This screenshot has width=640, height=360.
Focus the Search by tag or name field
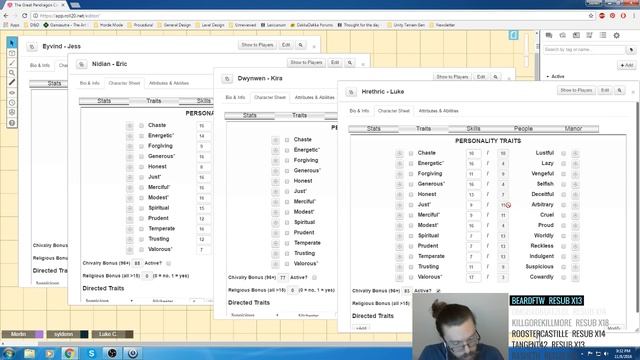(x=584, y=50)
